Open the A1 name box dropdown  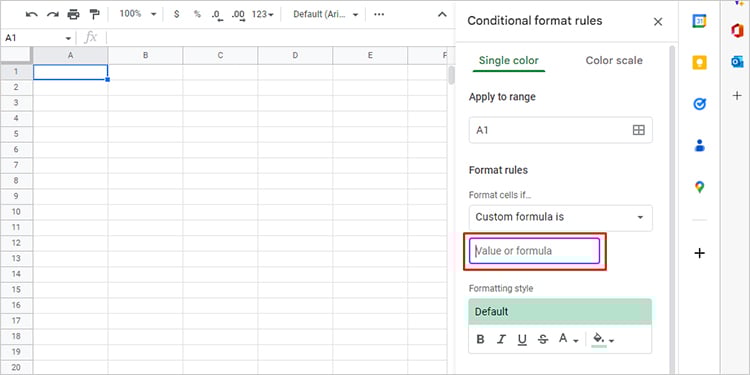click(x=68, y=38)
